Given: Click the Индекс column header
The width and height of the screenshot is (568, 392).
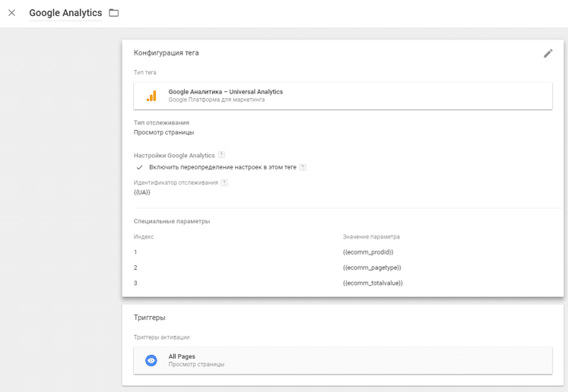Looking at the screenshot, I should click(x=144, y=237).
